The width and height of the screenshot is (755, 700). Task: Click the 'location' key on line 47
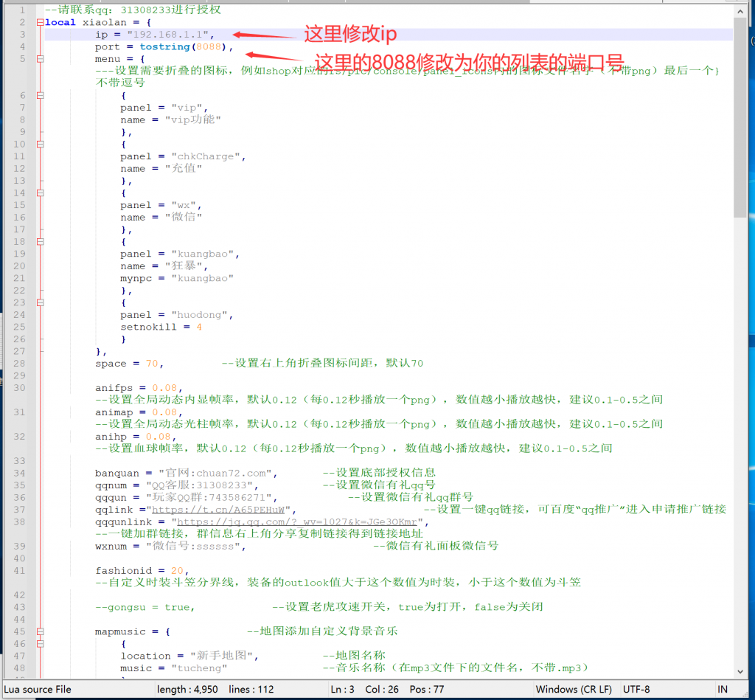point(145,656)
